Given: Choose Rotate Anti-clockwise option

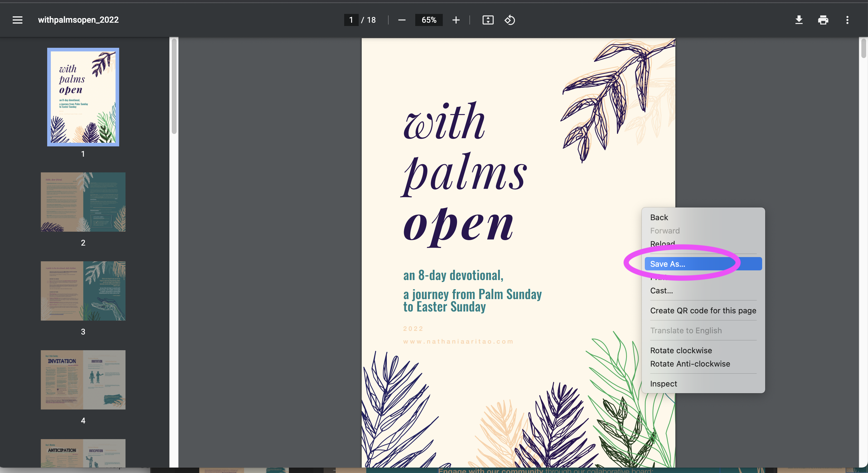Looking at the screenshot, I should (690, 364).
